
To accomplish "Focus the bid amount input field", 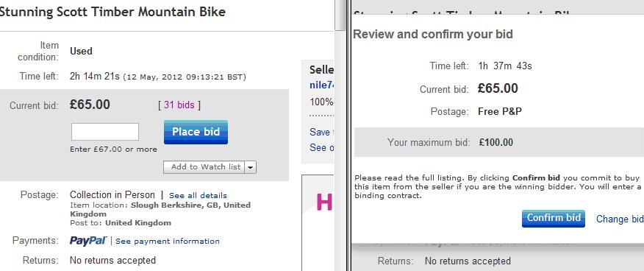I will coord(105,132).
